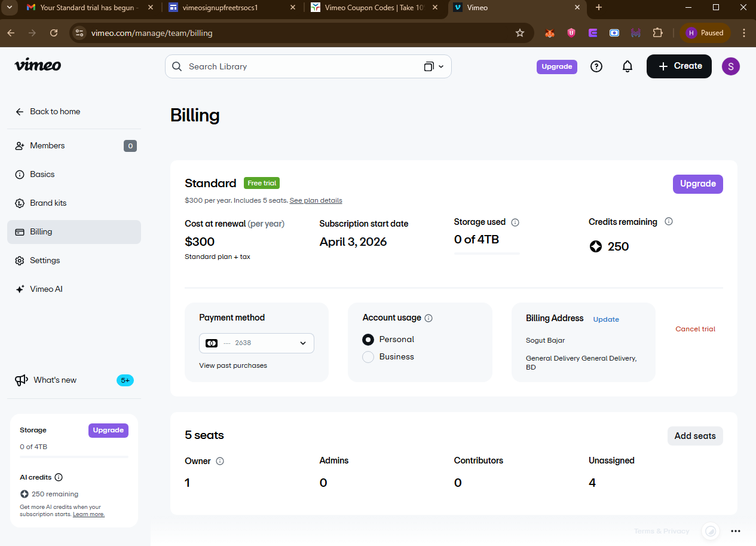Open Chrome three-dot menu
This screenshot has width=756, height=546.
click(744, 33)
